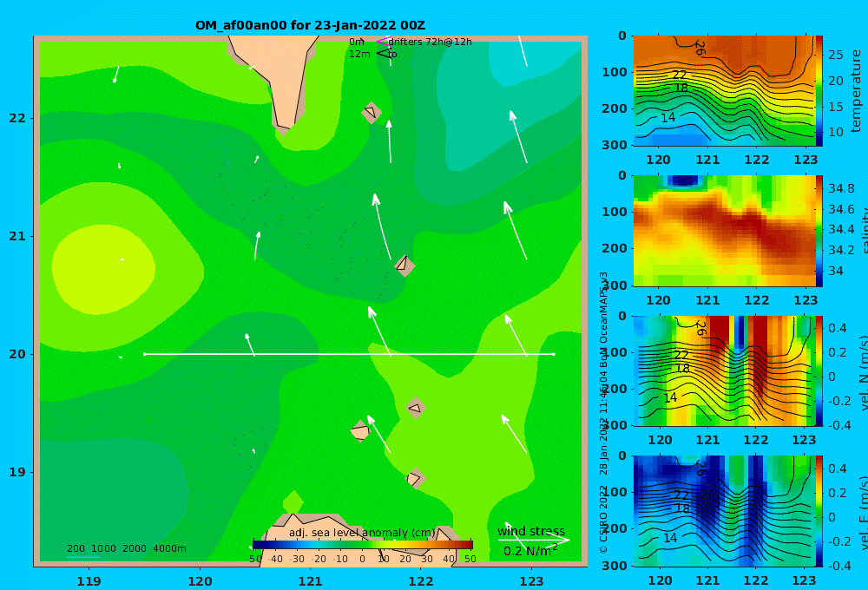Click the temperature color bar
This screenshot has width=868, height=590.
point(819,91)
